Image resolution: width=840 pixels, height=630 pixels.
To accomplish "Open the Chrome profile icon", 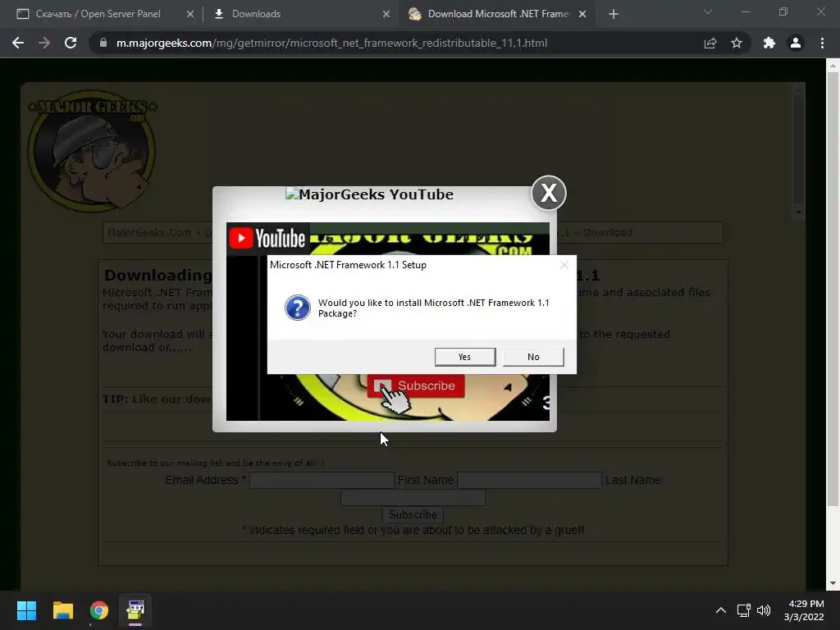I will point(796,43).
